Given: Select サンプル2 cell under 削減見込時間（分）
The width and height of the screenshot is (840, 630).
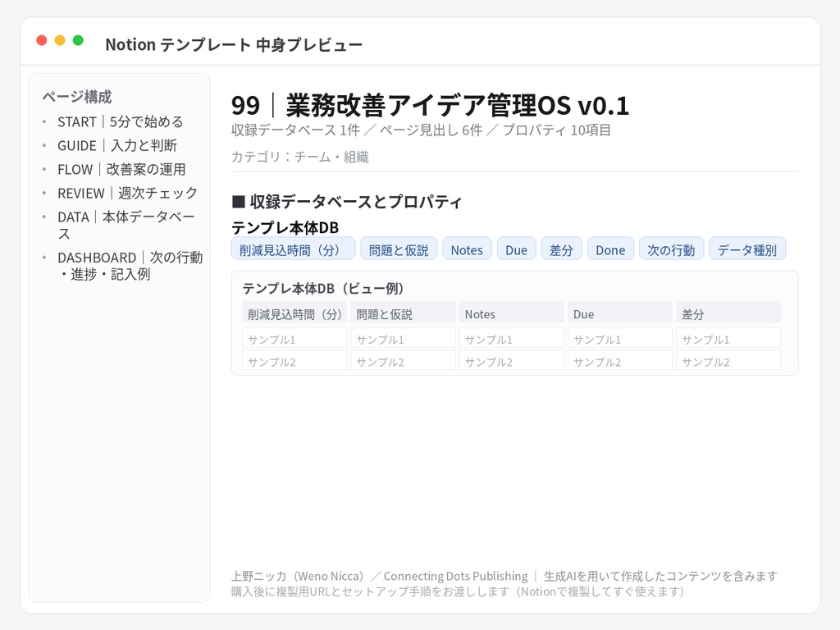Looking at the screenshot, I should click(294, 361).
